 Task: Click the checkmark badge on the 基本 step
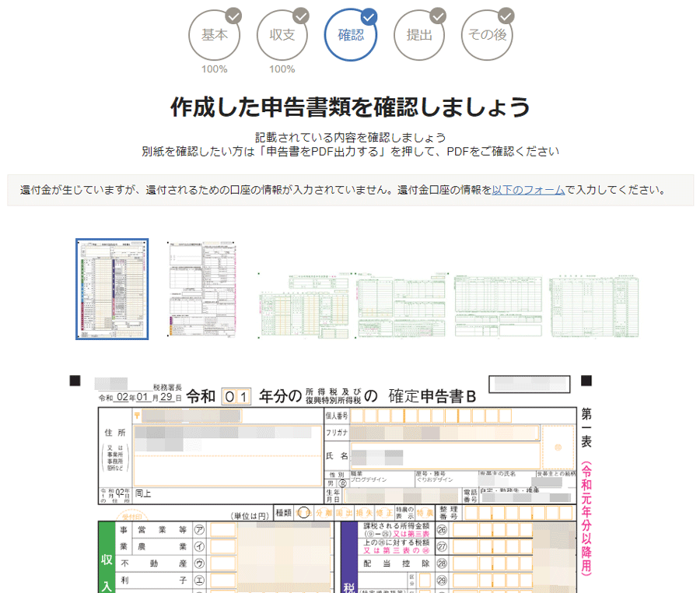(233, 14)
